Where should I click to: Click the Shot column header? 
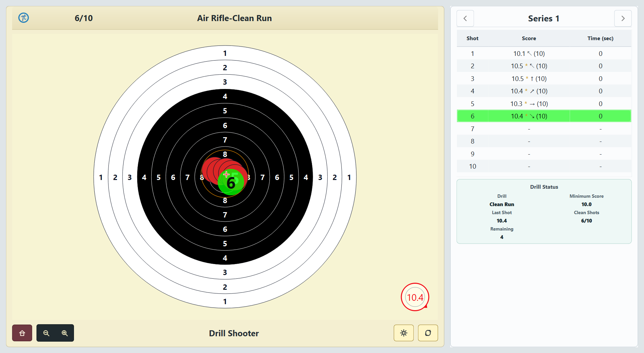tap(472, 38)
